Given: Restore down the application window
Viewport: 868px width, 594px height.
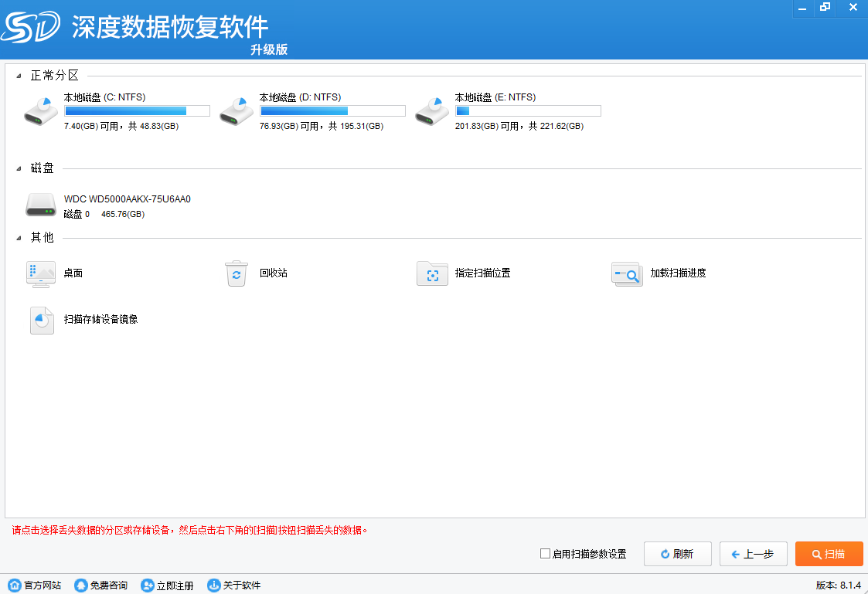Looking at the screenshot, I should (825, 8).
